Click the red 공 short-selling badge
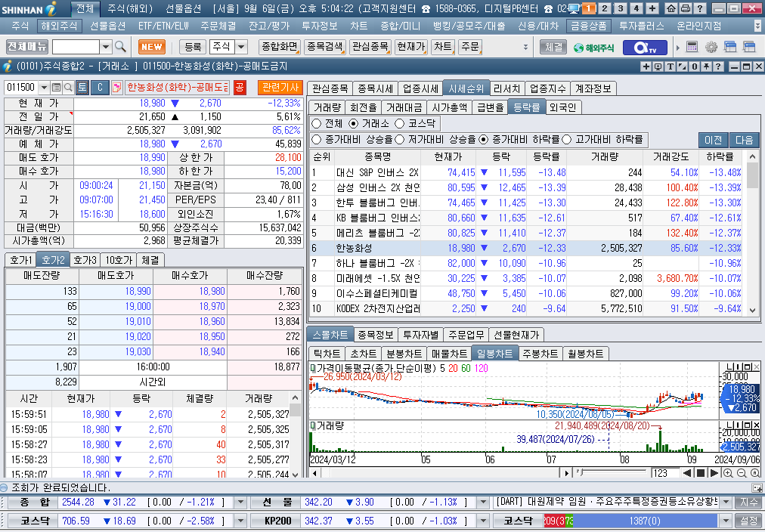Viewport: 765px width, 532px height. (240, 88)
